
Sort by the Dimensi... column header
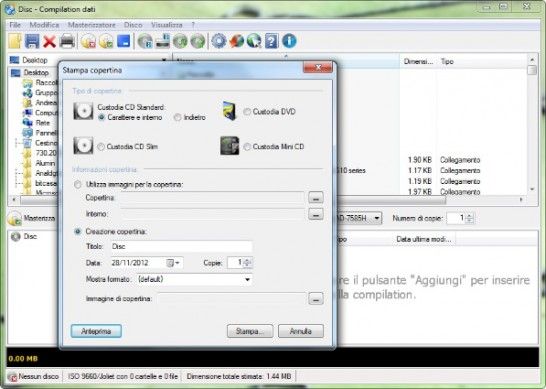point(418,61)
